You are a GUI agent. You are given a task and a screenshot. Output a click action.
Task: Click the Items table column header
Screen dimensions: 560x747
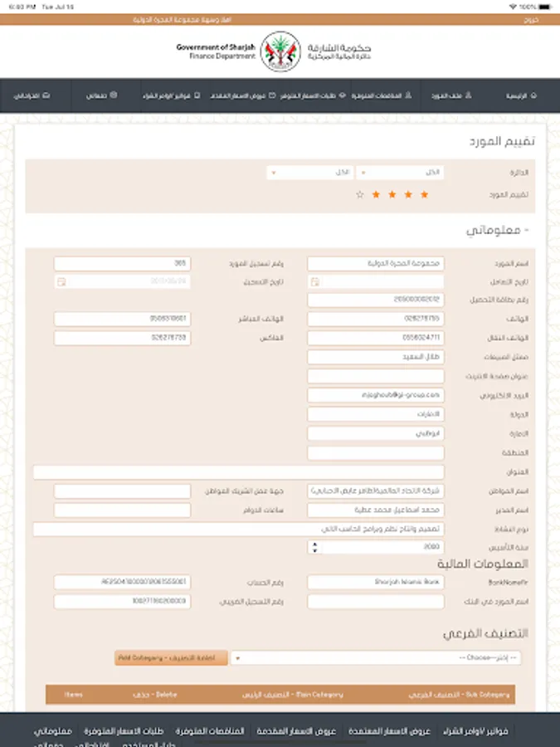coord(73,695)
